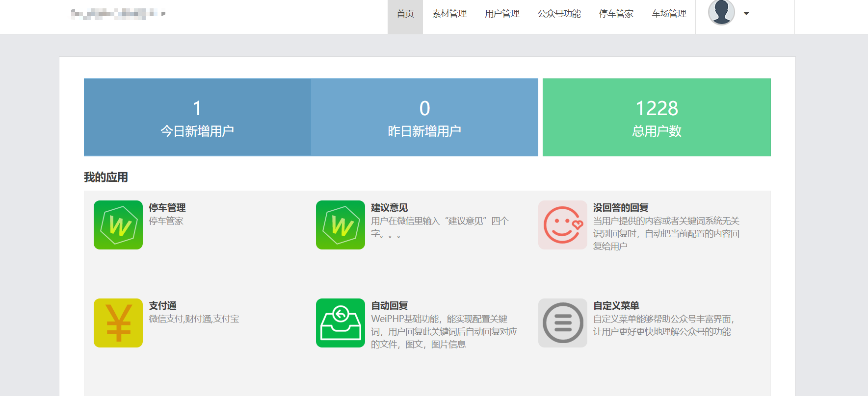This screenshot has width=868, height=396.
Task: Open the 用户管理 menu
Action: (502, 14)
